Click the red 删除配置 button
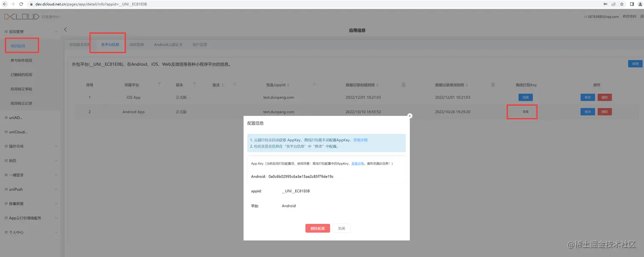The height and width of the screenshot is (257, 644). 318,228
